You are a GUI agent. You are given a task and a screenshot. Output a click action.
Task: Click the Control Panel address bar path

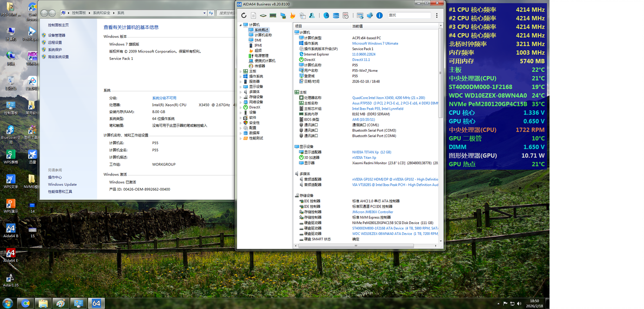[x=135, y=13]
